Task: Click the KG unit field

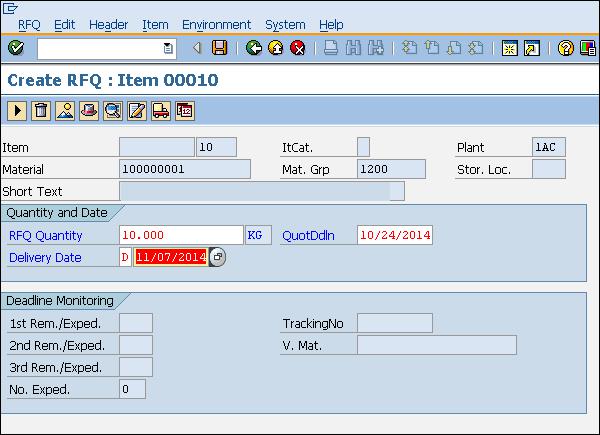Action: point(258,235)
